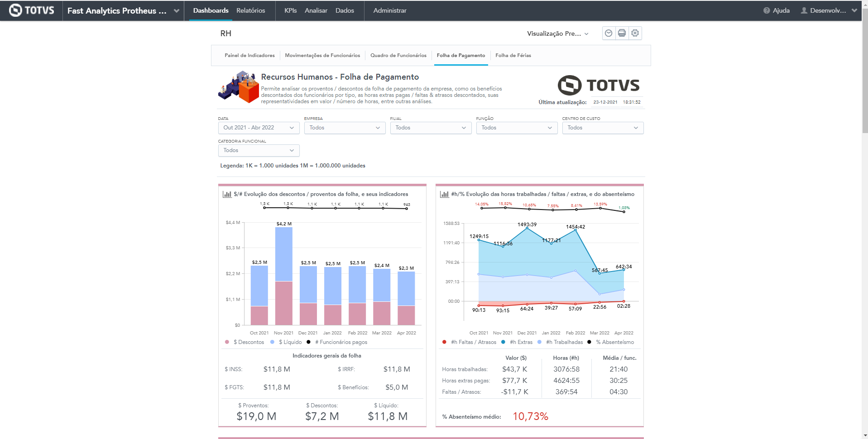Expand the Centro de Custo dropdown

(x=602, y=128)
